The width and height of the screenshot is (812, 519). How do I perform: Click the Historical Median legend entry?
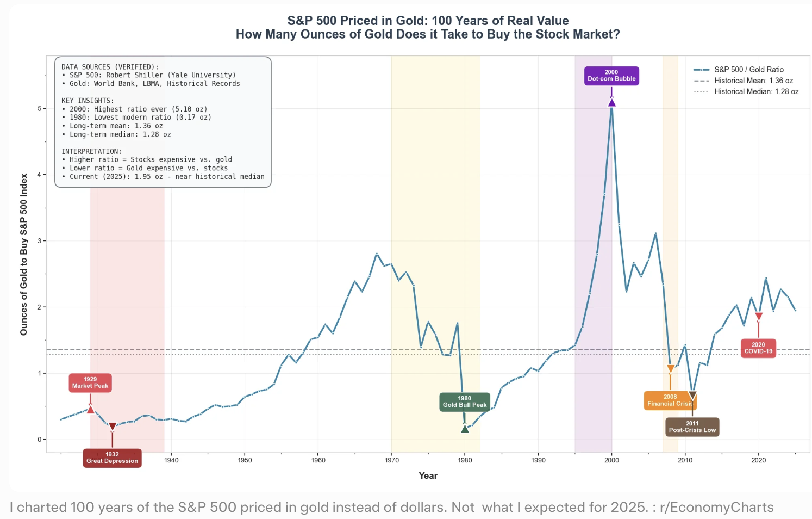point(746,91)
